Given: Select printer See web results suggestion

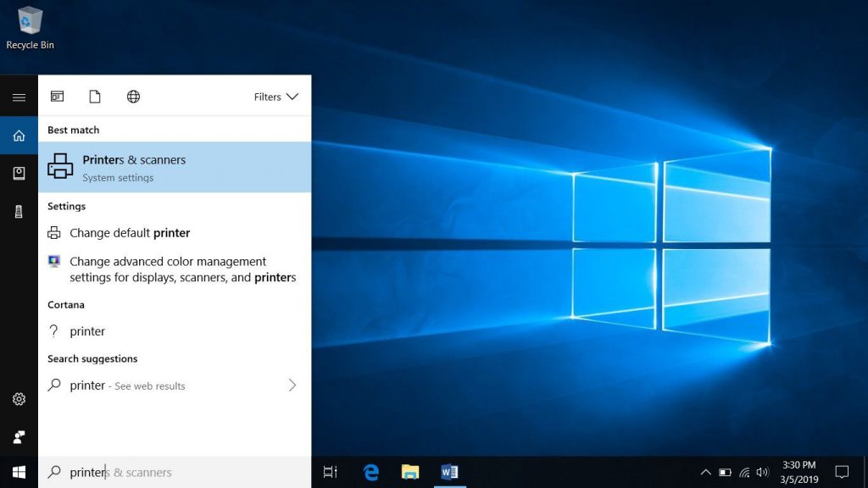Looking at the screenshot, I should point(175,385).
